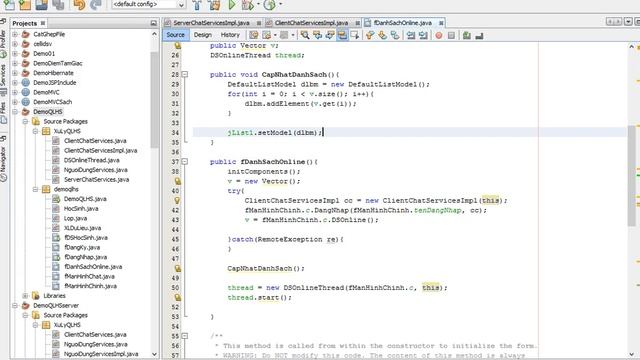Viewport: 640px width, 360px height.
Task: Click the New File toolbar icon
Action: pyautogui.click(x=9, y=4)
